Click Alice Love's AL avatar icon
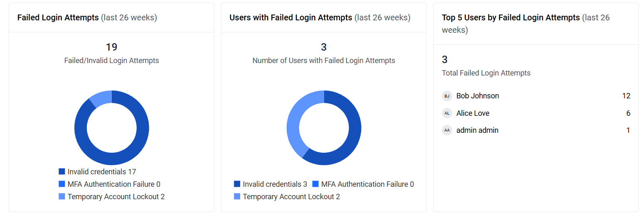The height and width of the screenshot is (215, 644). point(447,113)
